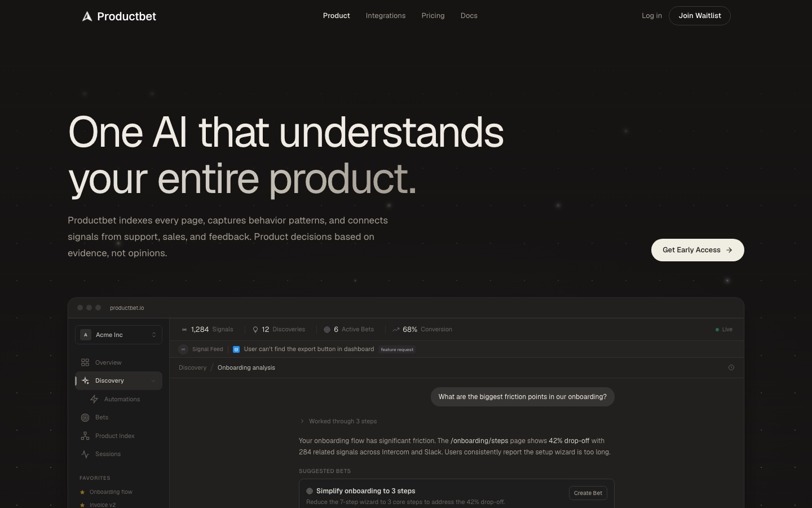Select Automations under Discovery
The height and width of the screenshot is (508, 812).
122,399
